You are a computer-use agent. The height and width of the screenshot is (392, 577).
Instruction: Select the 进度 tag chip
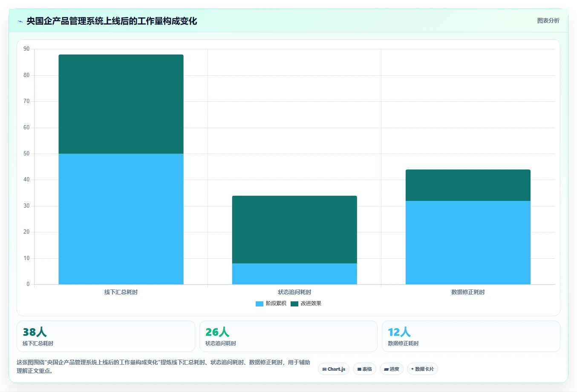[392, 369]
